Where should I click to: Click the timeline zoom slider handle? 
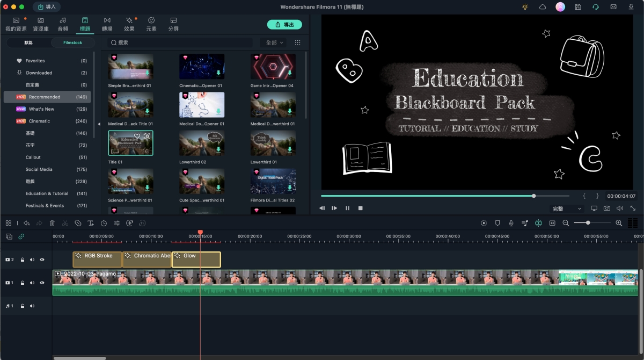coord(588,223)
